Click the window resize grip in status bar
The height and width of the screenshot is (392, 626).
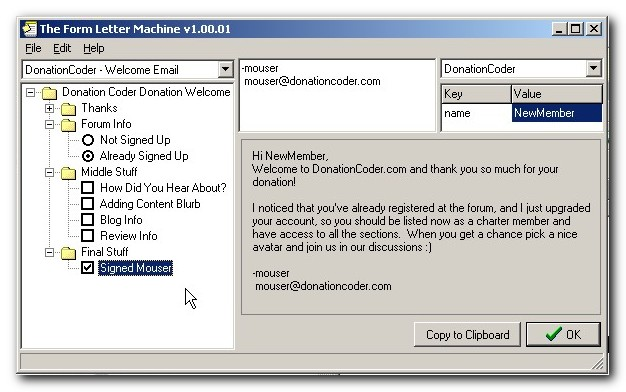pos(597,363)
